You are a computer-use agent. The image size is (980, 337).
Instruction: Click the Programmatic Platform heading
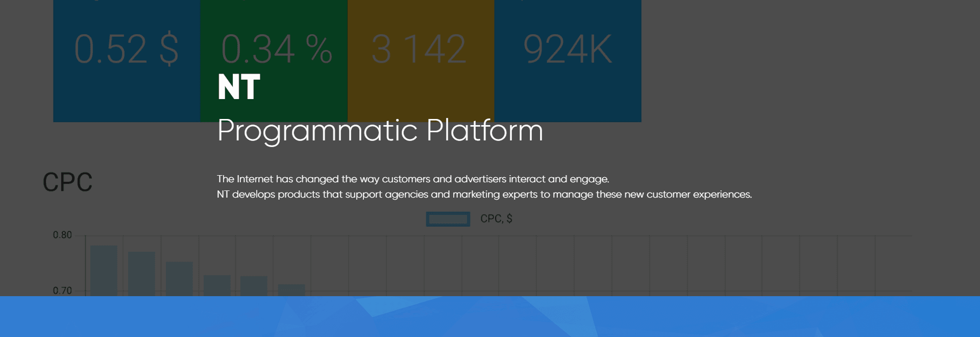380,131
